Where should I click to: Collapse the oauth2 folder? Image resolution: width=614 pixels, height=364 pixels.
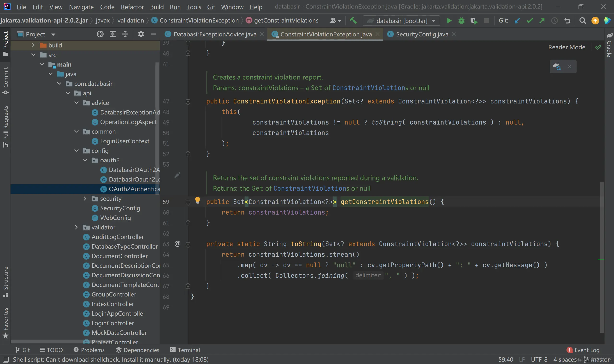tap(85, 160)
